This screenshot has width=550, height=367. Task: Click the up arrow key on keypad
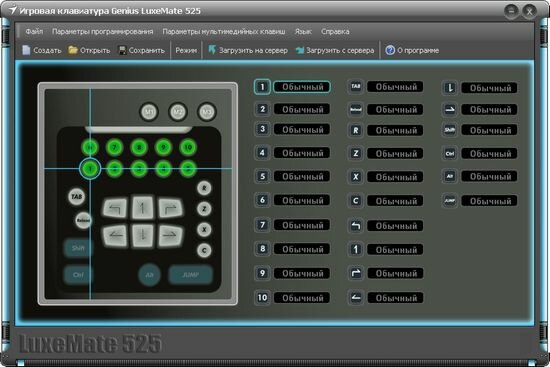142,207
